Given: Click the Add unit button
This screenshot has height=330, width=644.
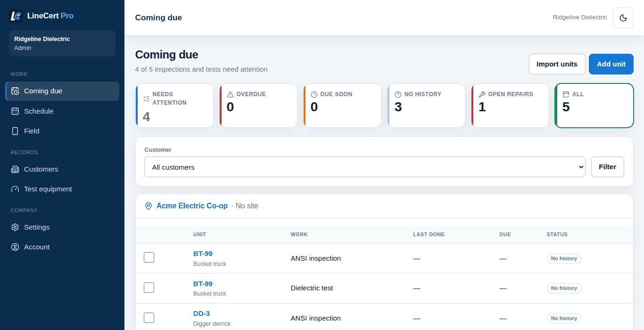Looking at the screenshot, I should pos(611,64).
